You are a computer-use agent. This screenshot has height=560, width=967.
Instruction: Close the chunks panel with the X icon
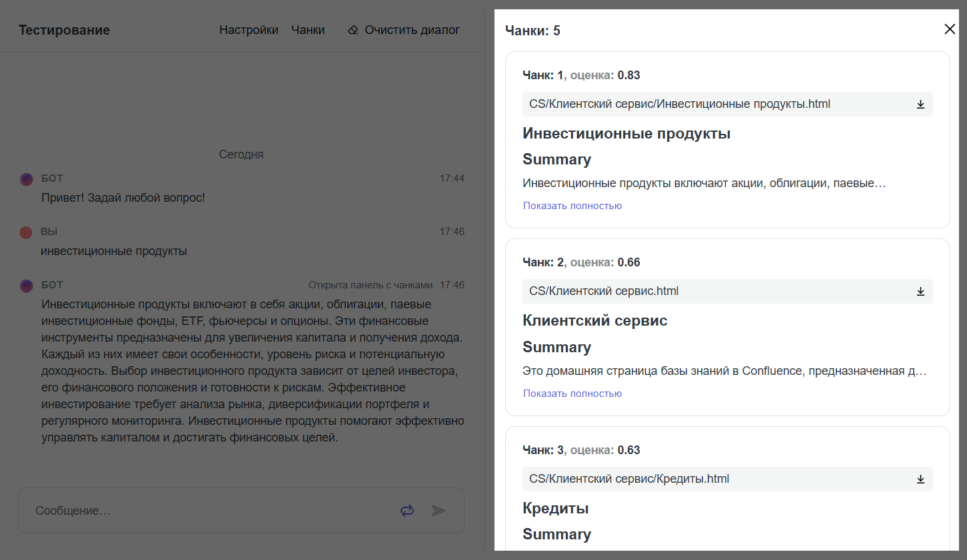coord(950,29)
